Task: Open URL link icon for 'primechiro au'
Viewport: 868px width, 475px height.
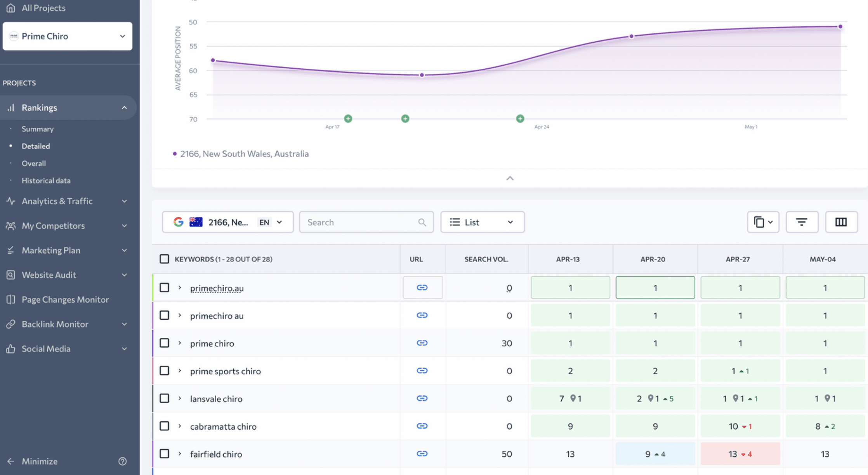Action: pyautogui.click(x=422, y=315)
